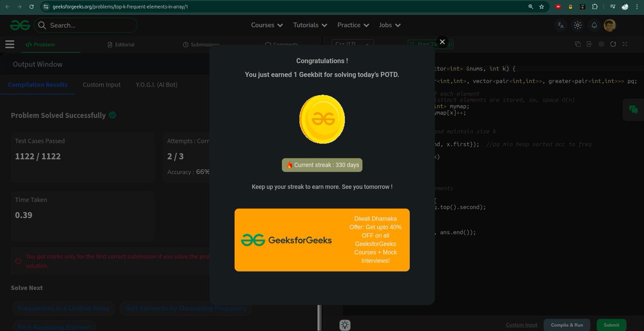Screen dimensions: 644x331
Task: Open the padlock browser extension icon
Action: coord(570,7)
